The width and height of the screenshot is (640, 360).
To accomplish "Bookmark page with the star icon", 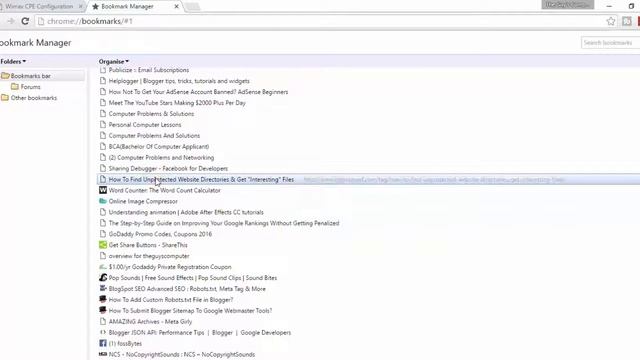I will [x=611, y=21].
